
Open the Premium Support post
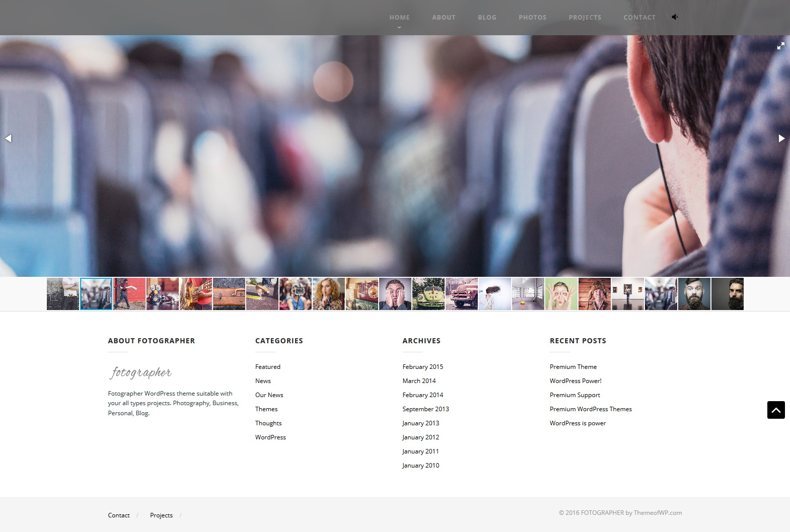pyautogui.click(x=575, y=395)
